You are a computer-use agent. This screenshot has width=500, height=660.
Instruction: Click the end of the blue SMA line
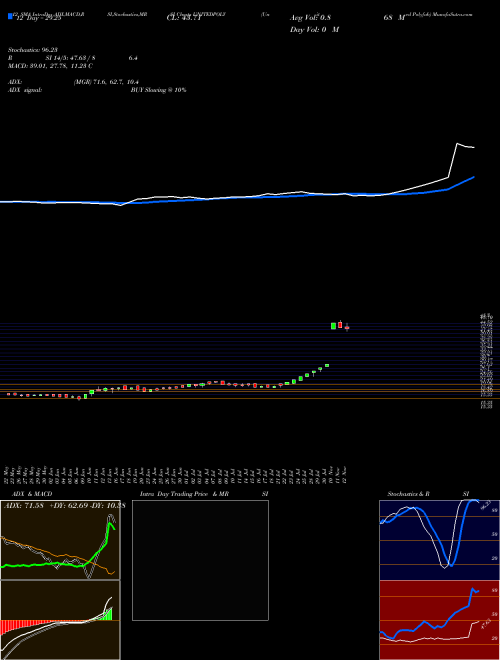tap(474, 177)
